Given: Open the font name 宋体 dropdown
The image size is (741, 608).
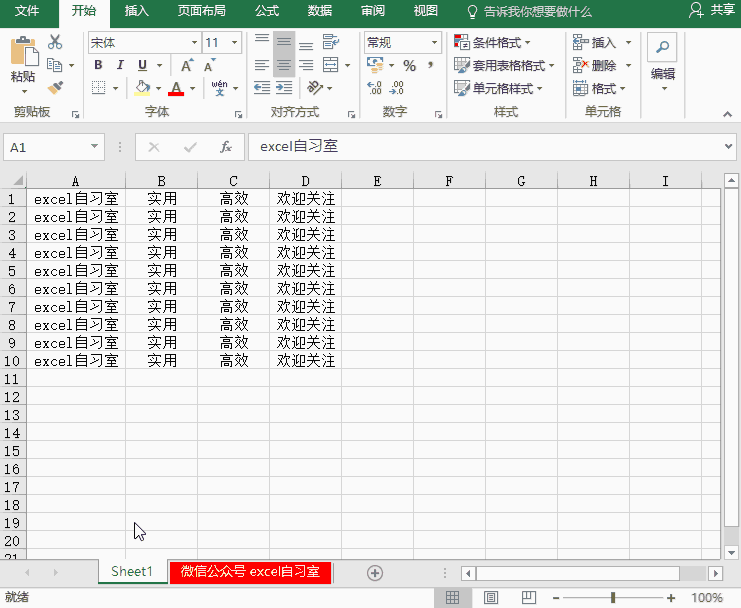Looking at the screenshot, I should [x=194, y=43].
